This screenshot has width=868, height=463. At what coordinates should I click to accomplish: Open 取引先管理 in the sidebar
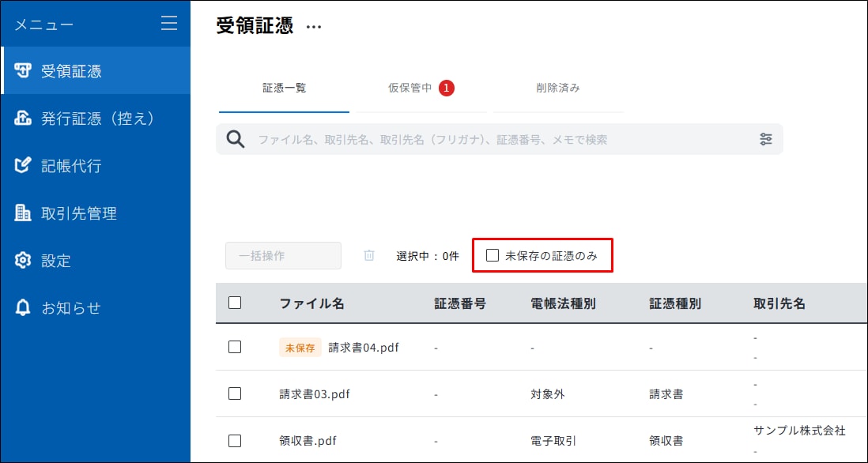pyautogui.click(x=95, y=213)
